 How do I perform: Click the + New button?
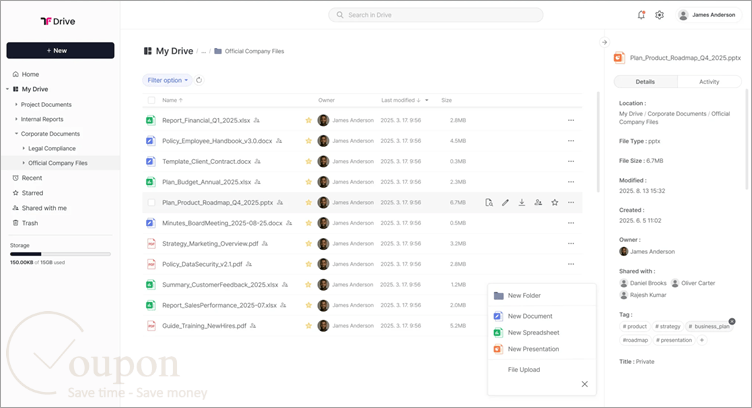[60, 50]
